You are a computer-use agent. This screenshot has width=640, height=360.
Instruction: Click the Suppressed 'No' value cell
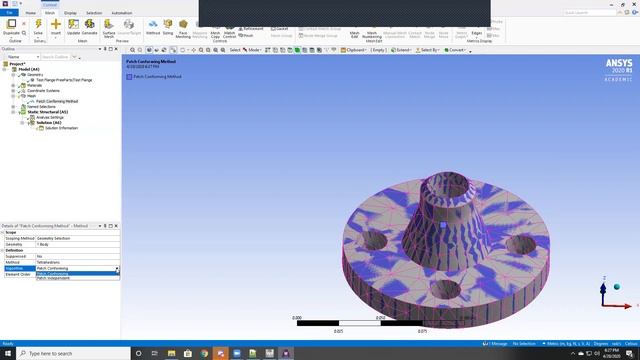click(x=78, y=256)
